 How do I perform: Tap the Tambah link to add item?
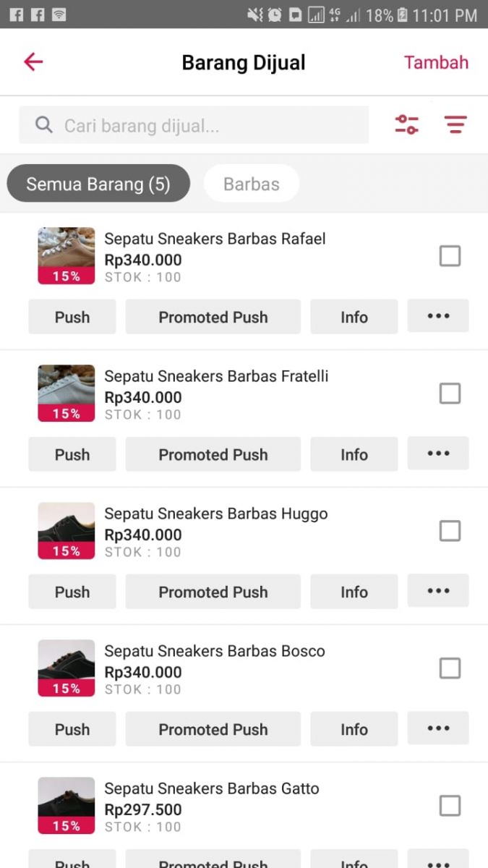coord(436,62)
